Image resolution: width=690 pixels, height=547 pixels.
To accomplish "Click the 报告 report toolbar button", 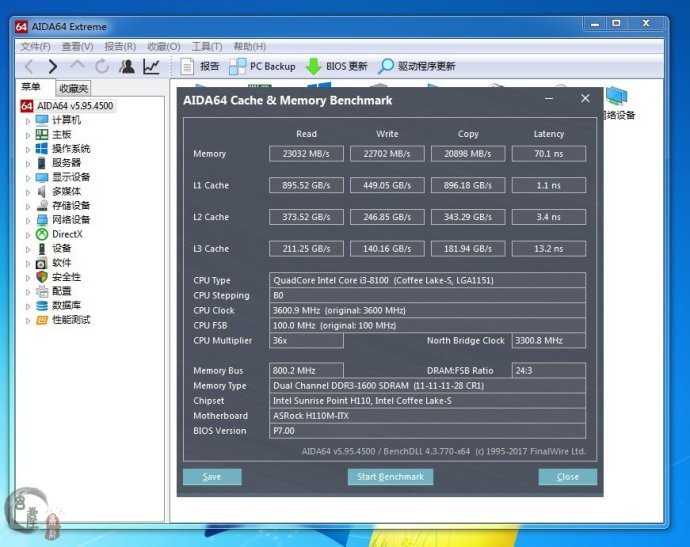I will [199, 66].
